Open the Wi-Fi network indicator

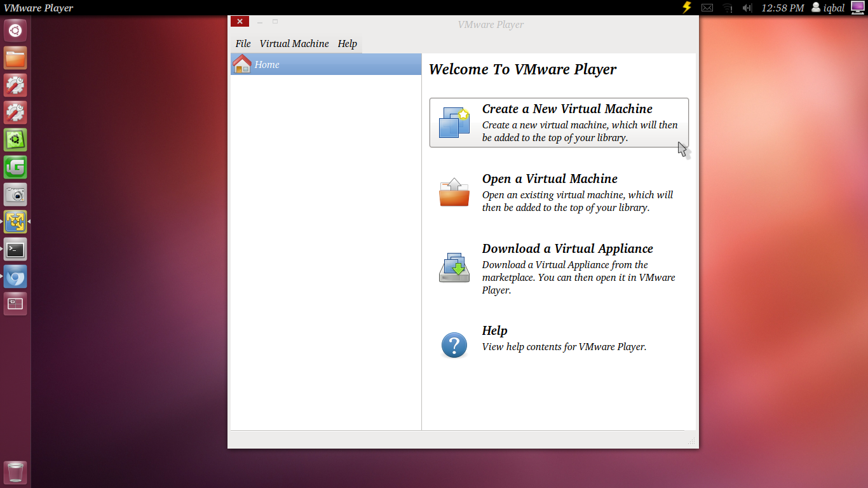(728, 8)
